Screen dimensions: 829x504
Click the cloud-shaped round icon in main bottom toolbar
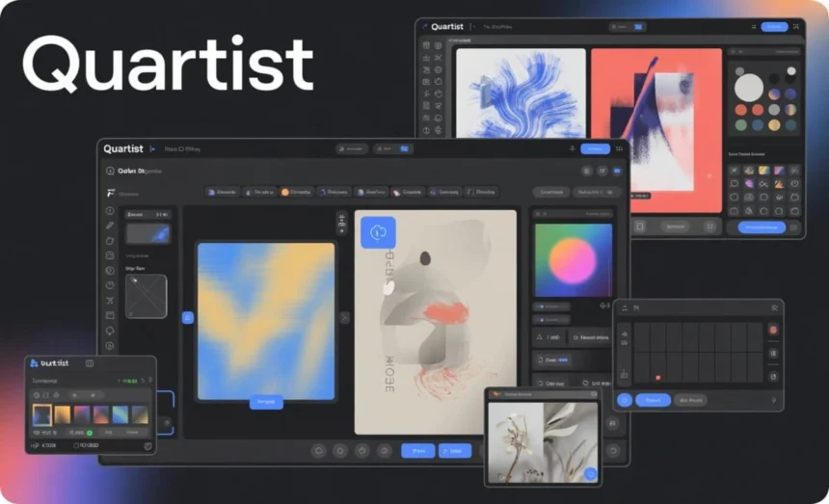(385, 451)
